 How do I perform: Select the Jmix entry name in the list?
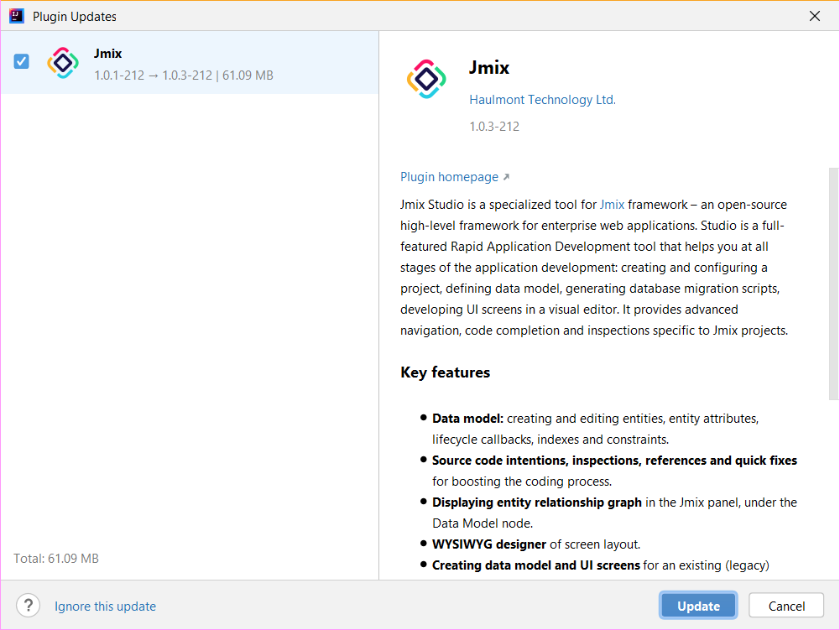coord(108,54)
